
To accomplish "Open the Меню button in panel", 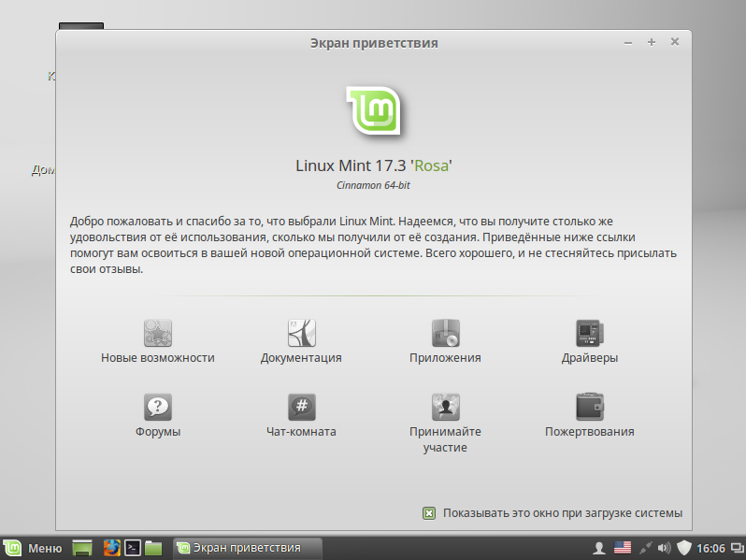I will 33,548.
